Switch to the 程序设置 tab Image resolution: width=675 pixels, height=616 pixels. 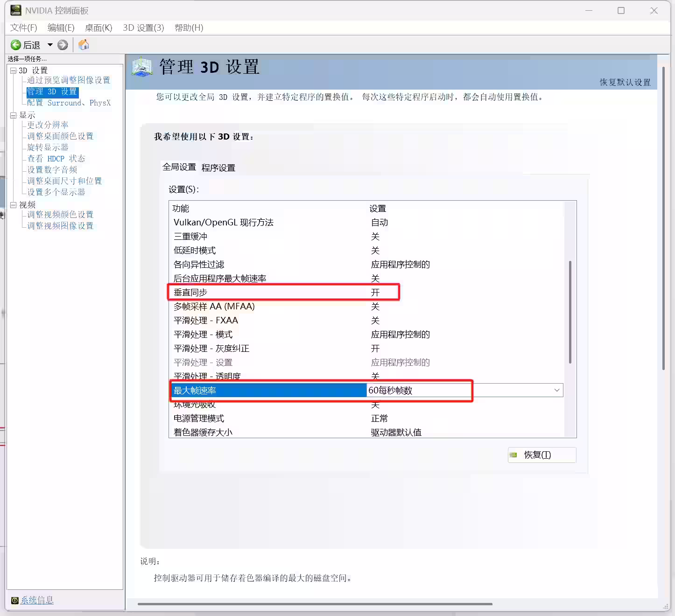[218, 168]
